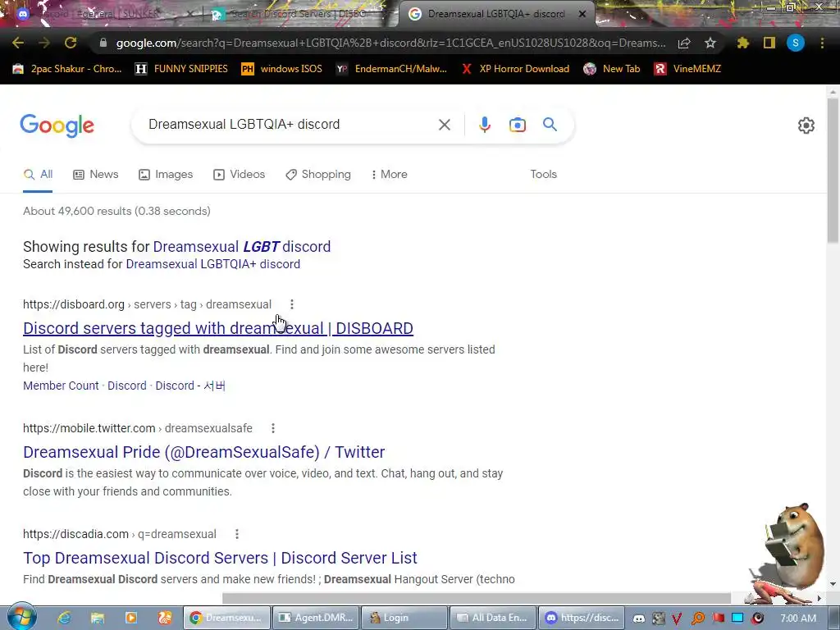This screenshot has width=840, height=630.
Task: Open the EndermanCH/Malw... bookmark
Action: 391,69
